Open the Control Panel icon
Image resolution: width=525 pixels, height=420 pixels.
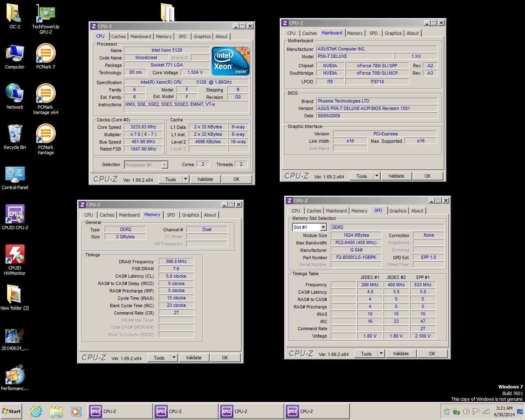[15, 177]
